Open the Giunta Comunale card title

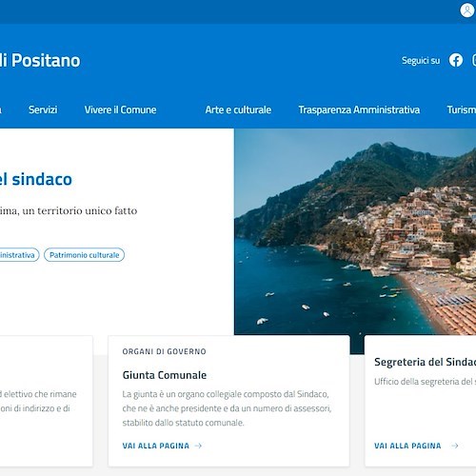point(165,375)
